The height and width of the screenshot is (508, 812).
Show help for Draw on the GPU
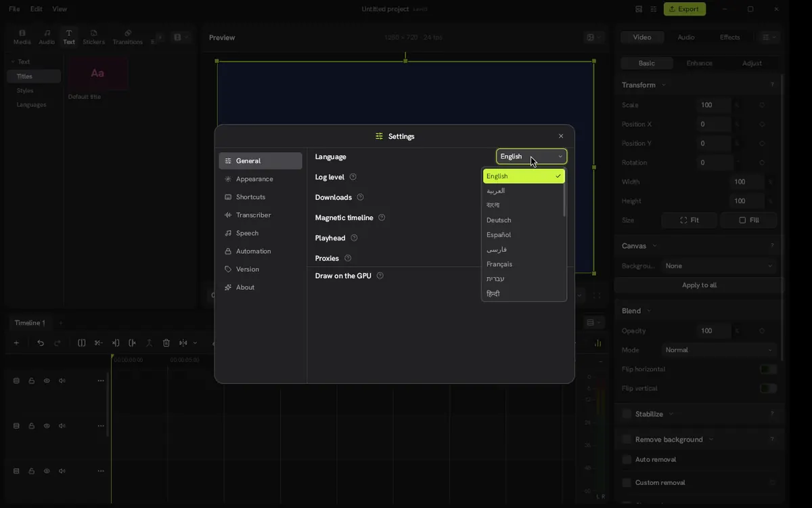(x=380, y=276)
